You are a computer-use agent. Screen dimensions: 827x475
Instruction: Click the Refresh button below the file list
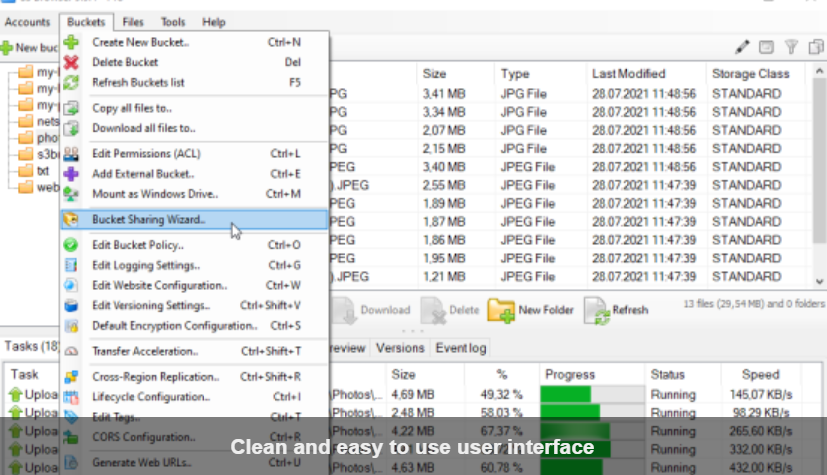[x=616, y=310]
